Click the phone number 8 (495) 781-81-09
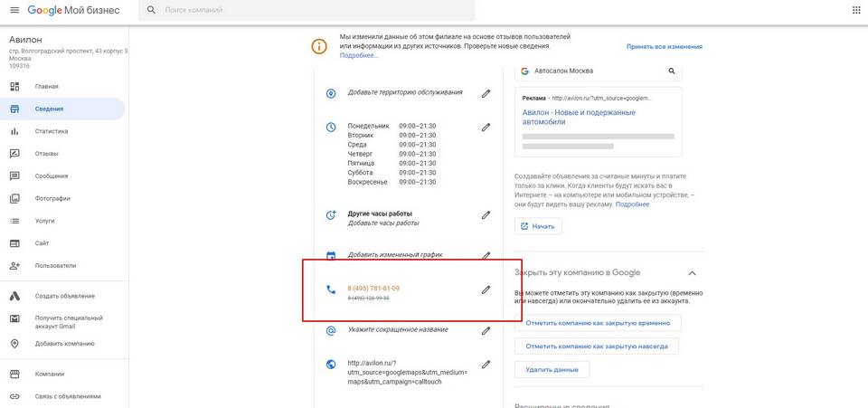The width and height of the screenshot is (868, 408). click(x=373, y=289)
